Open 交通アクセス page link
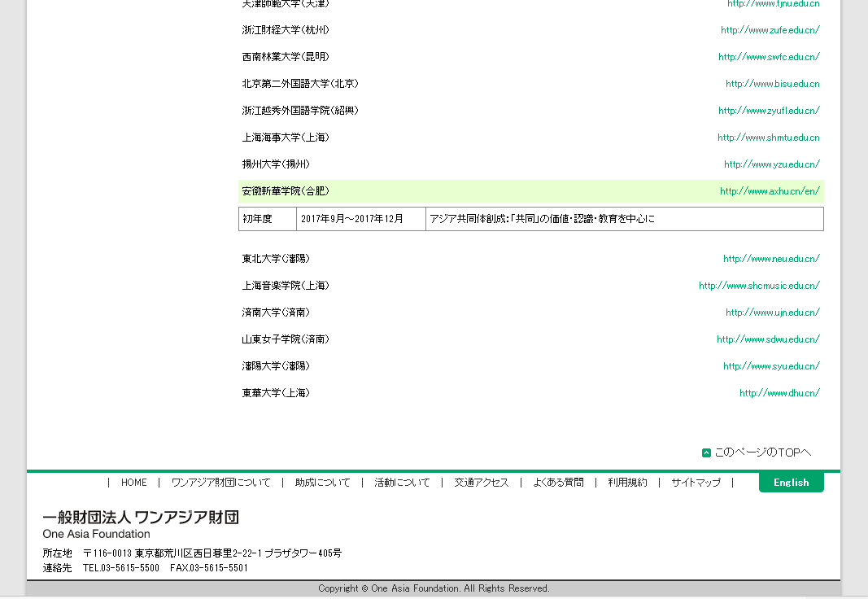 coord(482,483)
